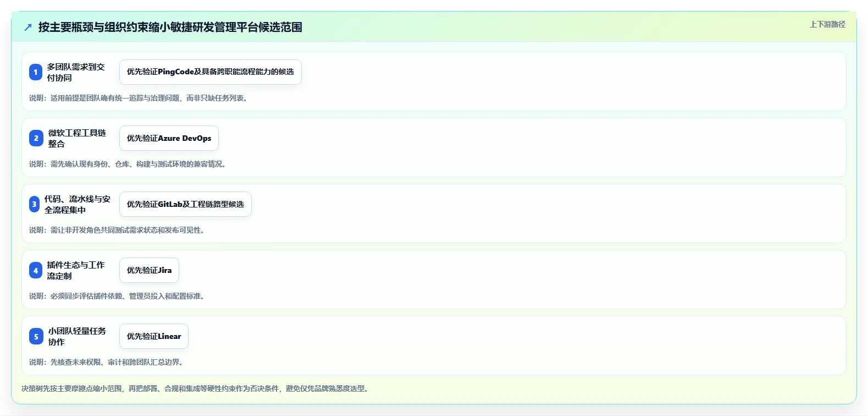Click the panel title 按主要瓶颈与组织约束缩小敏捷研发管理平台候选范围
Screen dimensions: 868x416
[170, 27]
